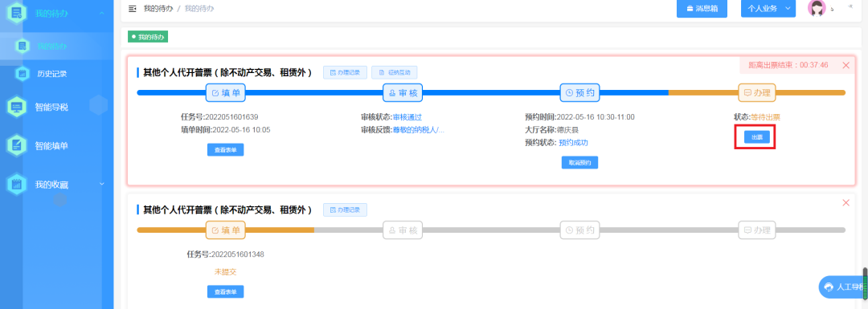Select the green 我的待办 tab tag
Viewport: 868px width, 309px height.
148,37
